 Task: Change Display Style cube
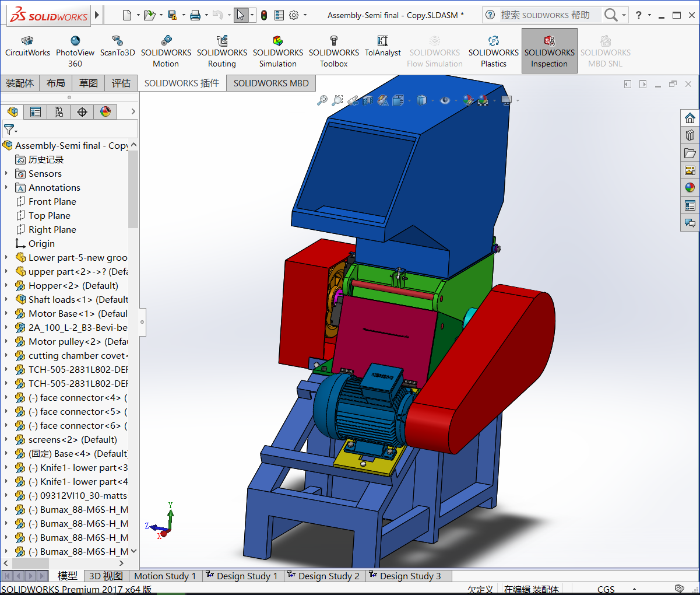pyautogui.click(x=422, y=100)
